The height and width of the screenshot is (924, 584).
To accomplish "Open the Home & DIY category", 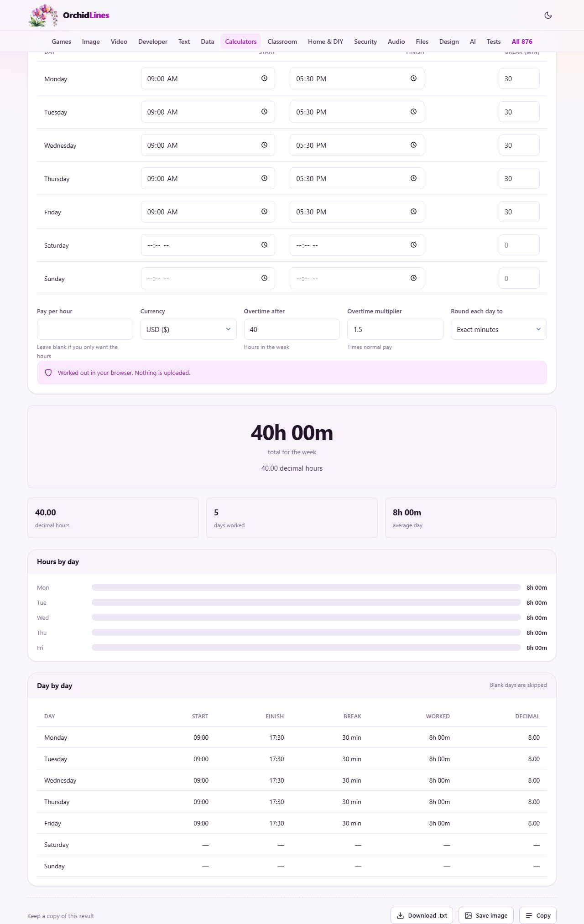I will click(325, 42).
